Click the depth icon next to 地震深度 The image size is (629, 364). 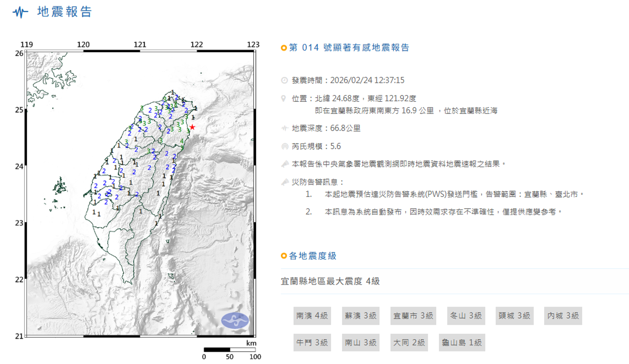tap(285, 128)
